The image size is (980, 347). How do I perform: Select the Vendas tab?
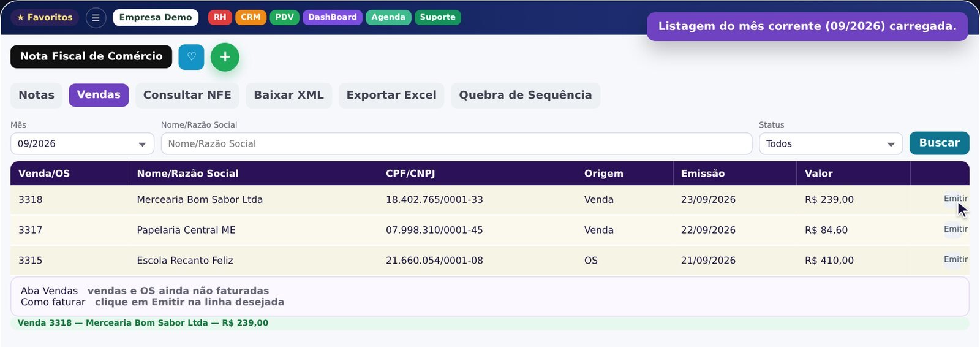[x=99, y=95]
